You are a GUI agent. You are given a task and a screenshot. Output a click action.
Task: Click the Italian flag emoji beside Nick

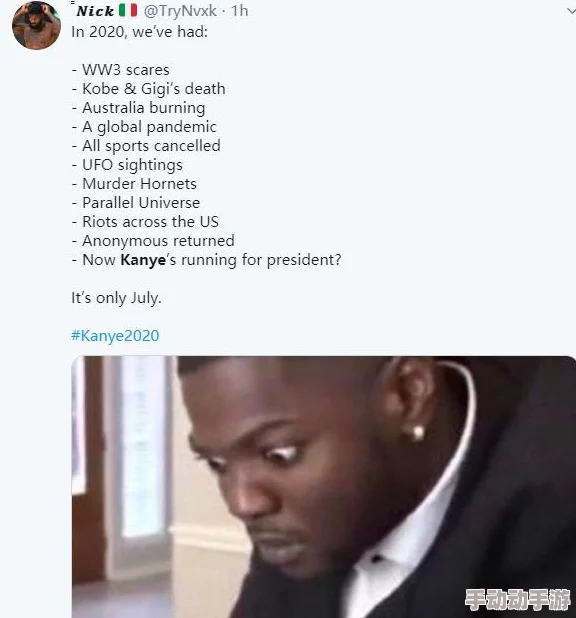click(128, 10)
